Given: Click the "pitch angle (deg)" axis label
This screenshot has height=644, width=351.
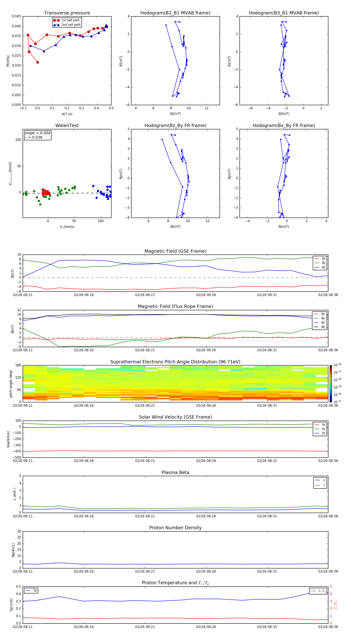Looking at the screenshot, I should click(11, 384).
